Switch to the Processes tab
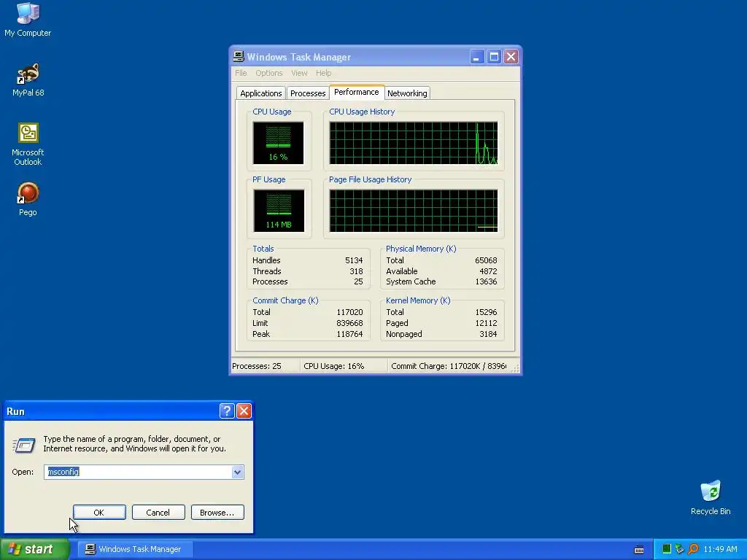This screenshot has width=747, height=560. pyautogui.click(x=308, y=93)
